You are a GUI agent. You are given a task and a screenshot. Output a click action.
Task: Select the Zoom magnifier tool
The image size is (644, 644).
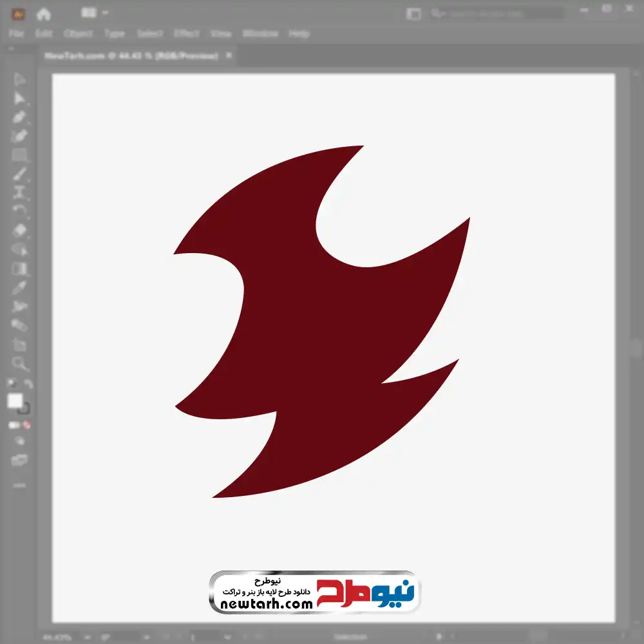pyautogui.click(x=20, y=364)
